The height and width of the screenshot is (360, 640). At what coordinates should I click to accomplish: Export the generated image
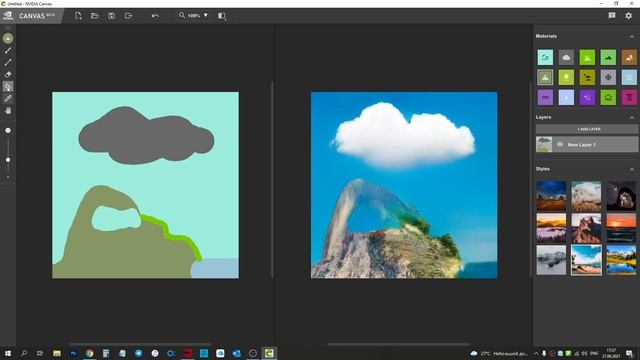[128, 16]
